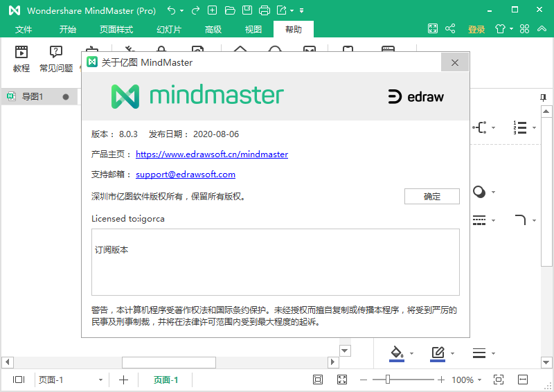Open the fill color dropdown arrow
Screen dimensions: 554x392
[411, 353]
